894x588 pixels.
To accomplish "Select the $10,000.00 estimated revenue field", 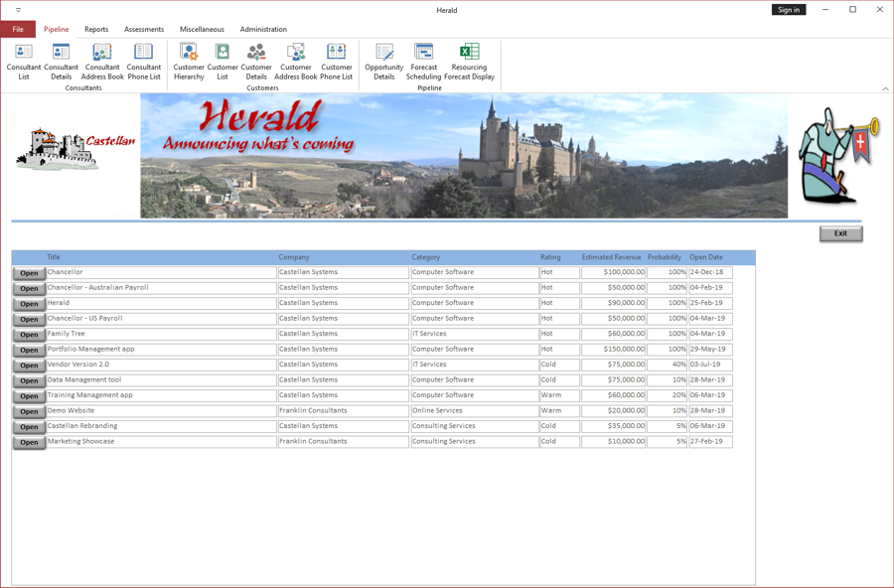I will [614, 442].
